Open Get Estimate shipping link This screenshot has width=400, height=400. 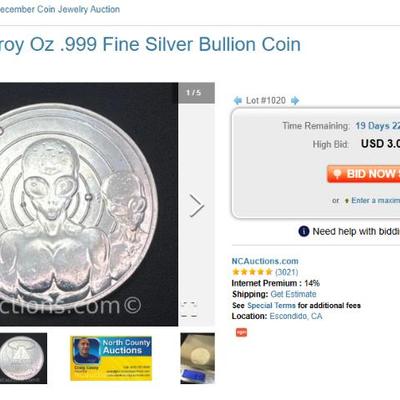click(x=293, y=294)
